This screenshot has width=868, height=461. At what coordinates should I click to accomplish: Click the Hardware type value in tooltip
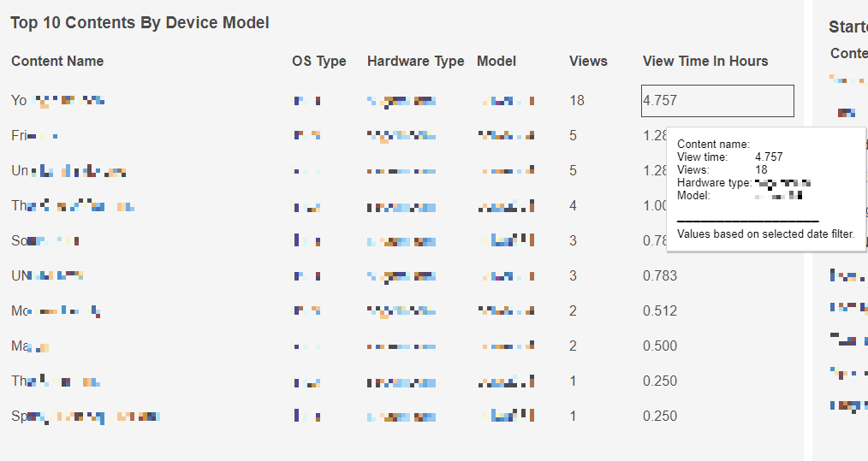click(782, 183)
